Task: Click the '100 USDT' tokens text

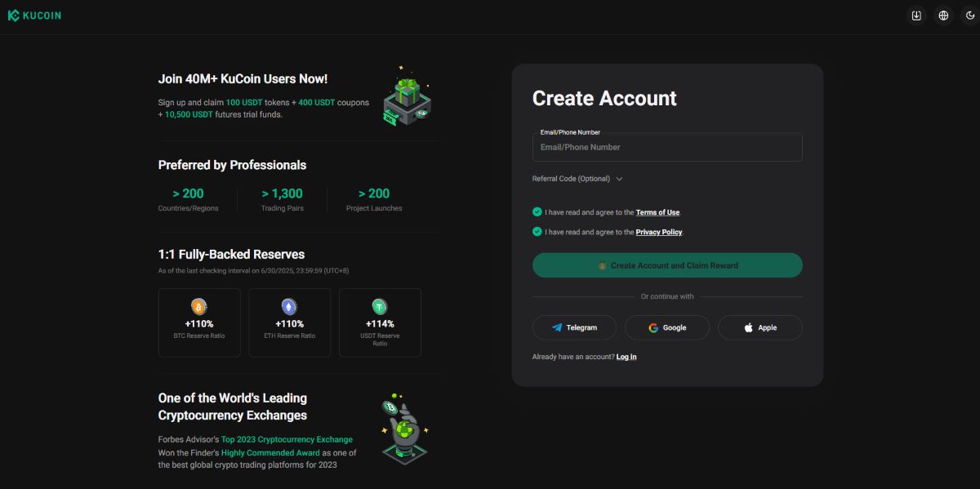Action: (244, 102)
